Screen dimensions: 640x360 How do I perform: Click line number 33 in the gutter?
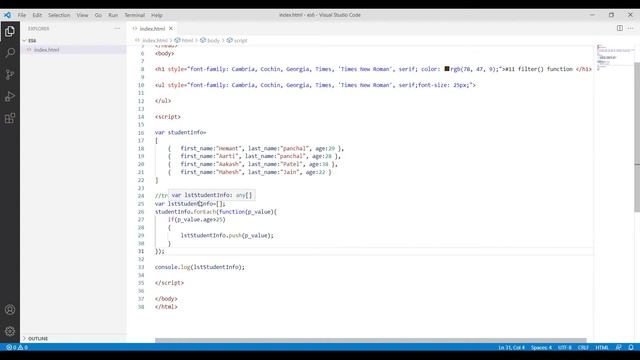[141, 267]
